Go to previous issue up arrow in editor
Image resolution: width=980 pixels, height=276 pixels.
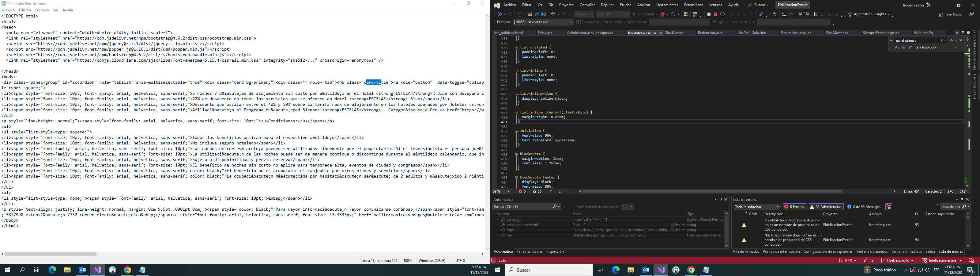click(x=551, y=191)
